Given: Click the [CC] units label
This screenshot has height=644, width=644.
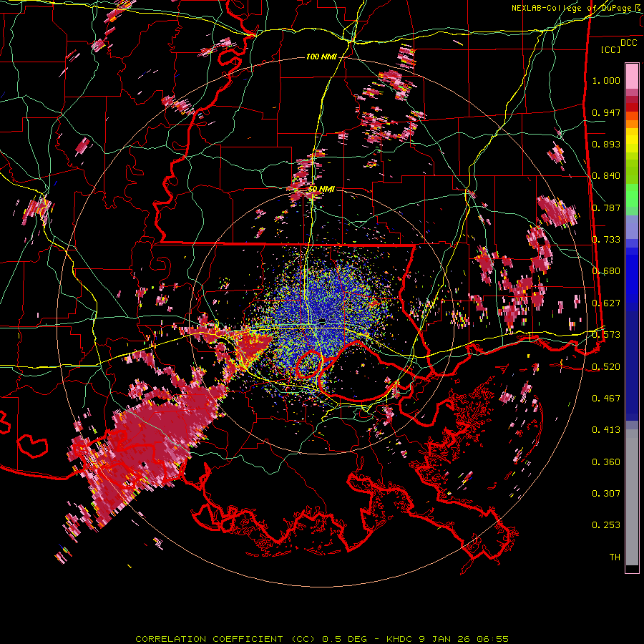Looking at the screenshot, I should tap(611, 49).
